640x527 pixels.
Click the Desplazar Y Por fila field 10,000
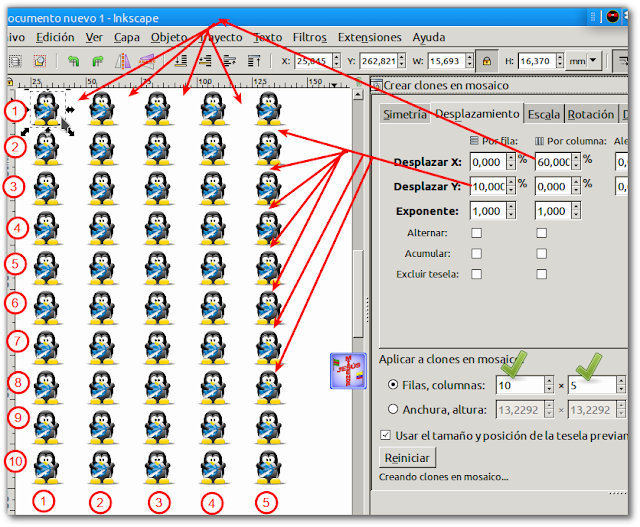coord(488,186)
